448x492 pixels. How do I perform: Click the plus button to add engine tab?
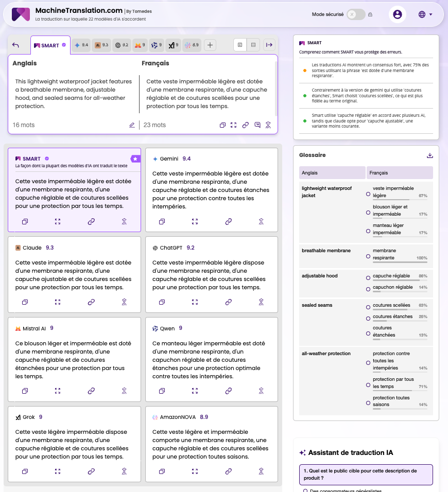tap(210, 45)
